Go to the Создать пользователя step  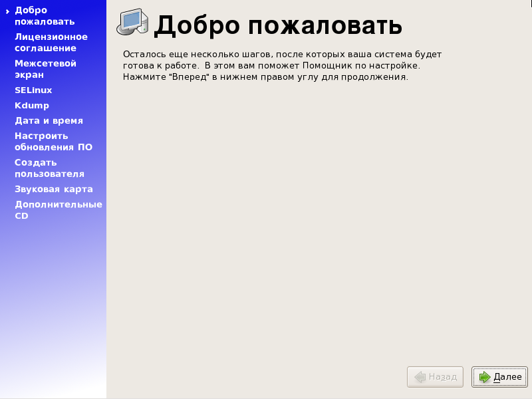pyautogui.click(x=49, y=168)
